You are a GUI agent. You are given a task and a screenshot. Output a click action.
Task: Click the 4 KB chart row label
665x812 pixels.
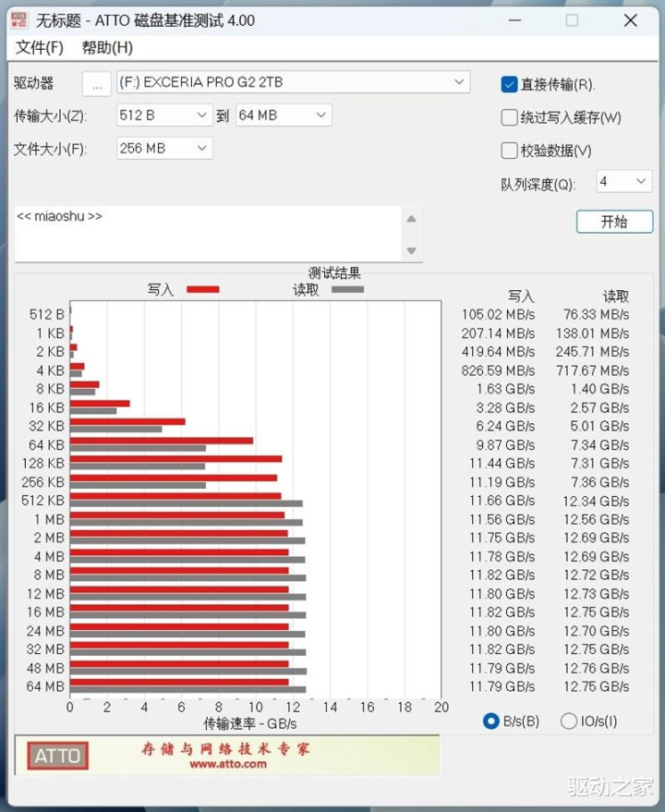[50, 370]
